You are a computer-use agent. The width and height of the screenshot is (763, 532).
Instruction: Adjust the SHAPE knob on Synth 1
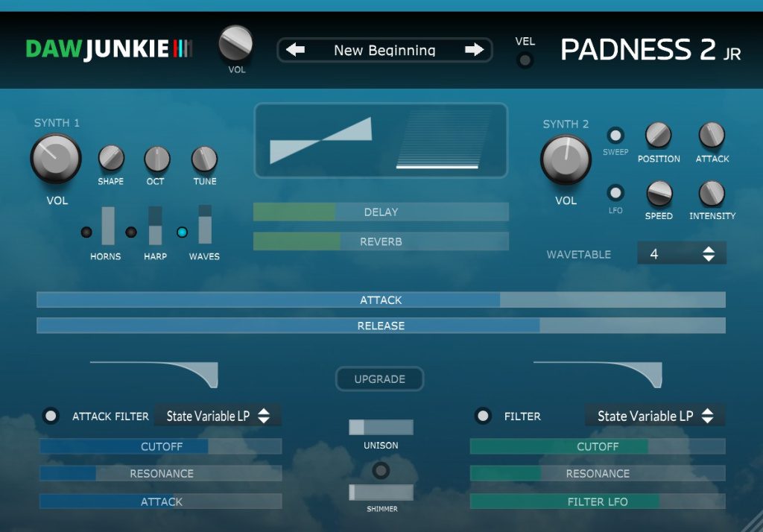(x=110, y=158)
